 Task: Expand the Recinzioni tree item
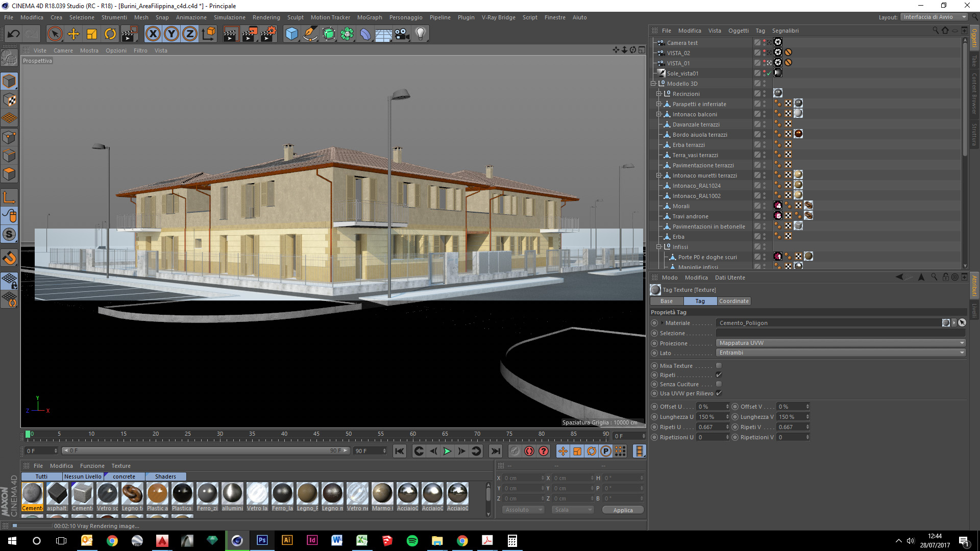(x=659, y=94)
